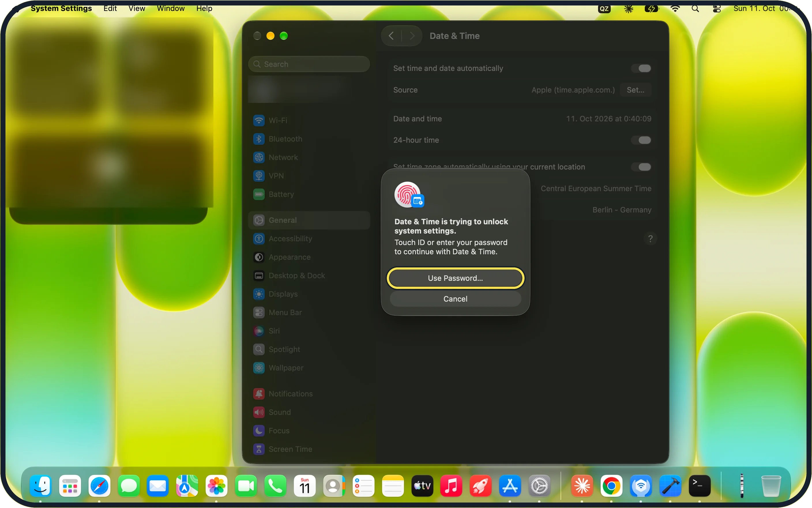
Task: Open Displays settings
Action: coord(309,294)
